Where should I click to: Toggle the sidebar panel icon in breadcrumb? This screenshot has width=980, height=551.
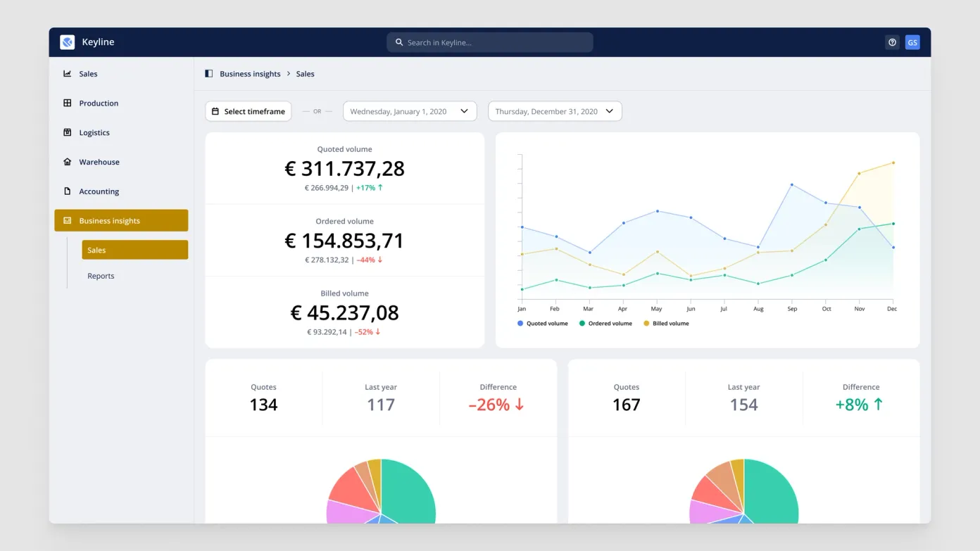click(x=208, y=73)
